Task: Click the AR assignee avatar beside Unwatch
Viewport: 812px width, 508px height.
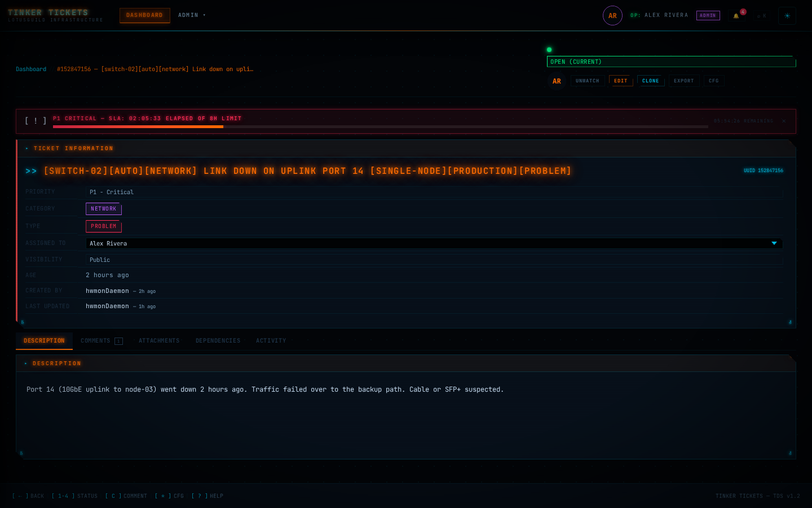Action: pos(557,81)
